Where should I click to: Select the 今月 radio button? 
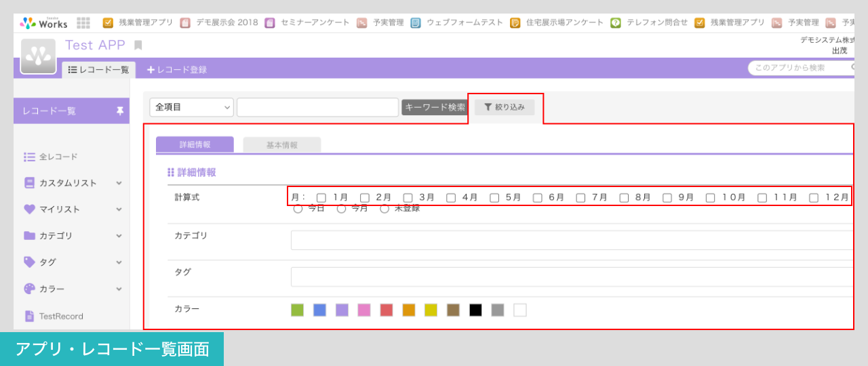341,209
